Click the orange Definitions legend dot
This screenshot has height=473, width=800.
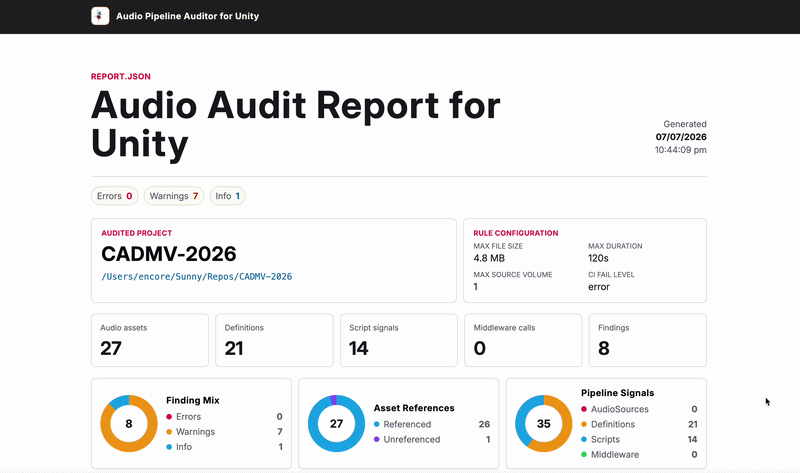[x=584, y=424]
